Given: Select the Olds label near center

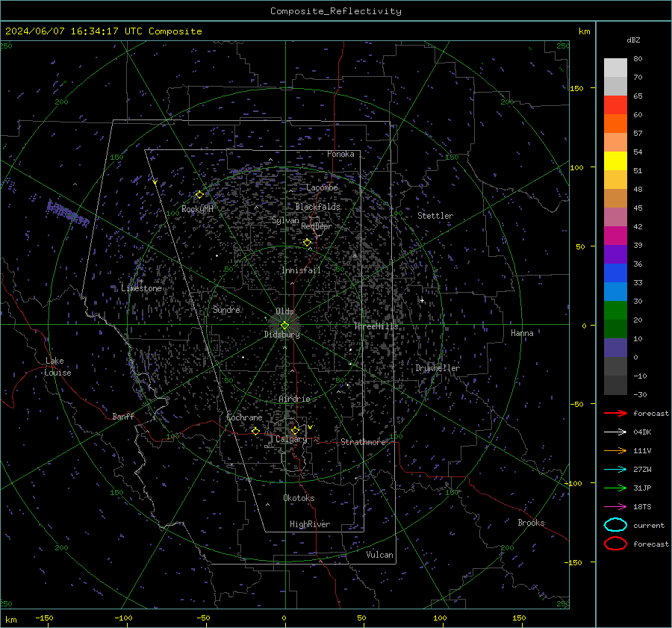Looking at the screenshot, I should pyautogui.click(x=284, y=311).
